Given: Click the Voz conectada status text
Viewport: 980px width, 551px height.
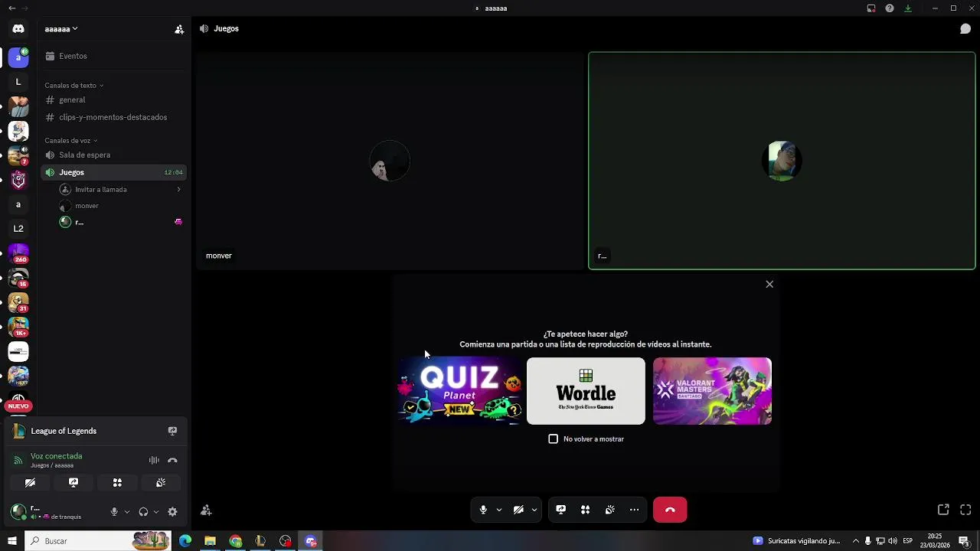Looking at the screenshot, I should [57, 456].
